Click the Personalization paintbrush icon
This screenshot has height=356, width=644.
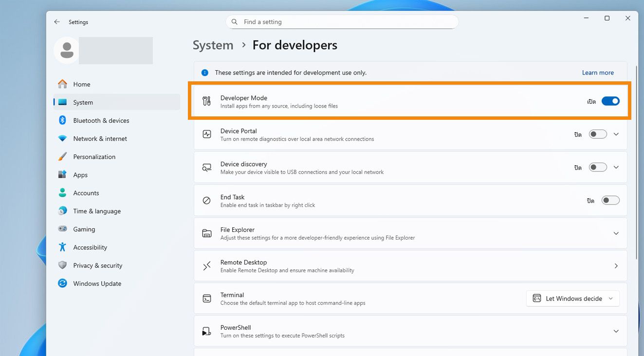click(x=62, y=157)
